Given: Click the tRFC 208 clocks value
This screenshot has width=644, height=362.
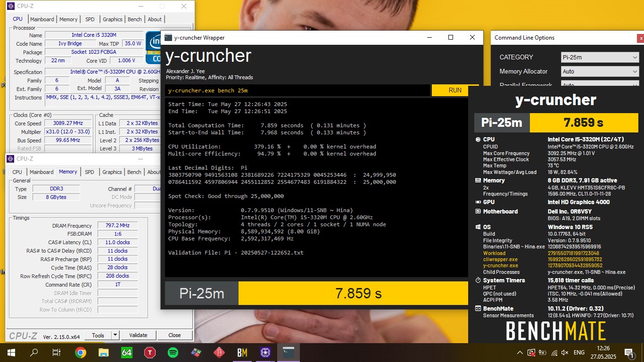Looking at the screenshot, I should click(x=118, y=276).
